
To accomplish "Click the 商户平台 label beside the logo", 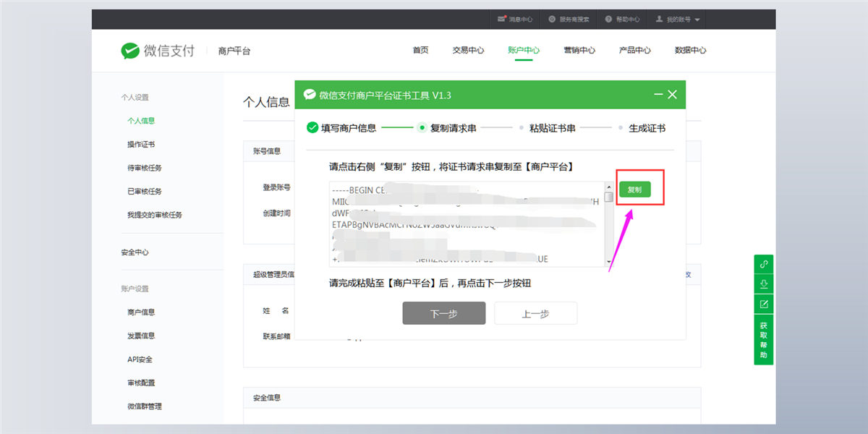I will click(234, 51).
